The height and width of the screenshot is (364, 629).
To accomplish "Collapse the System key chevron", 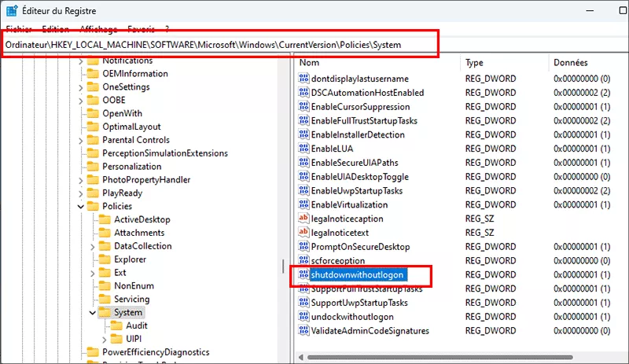I will click(92, 312).
